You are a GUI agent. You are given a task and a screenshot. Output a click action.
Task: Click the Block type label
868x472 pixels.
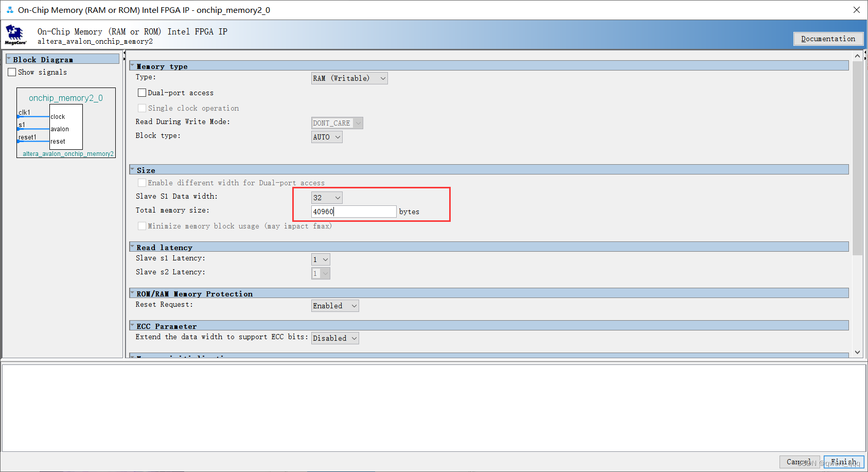(x=158, y=135)
